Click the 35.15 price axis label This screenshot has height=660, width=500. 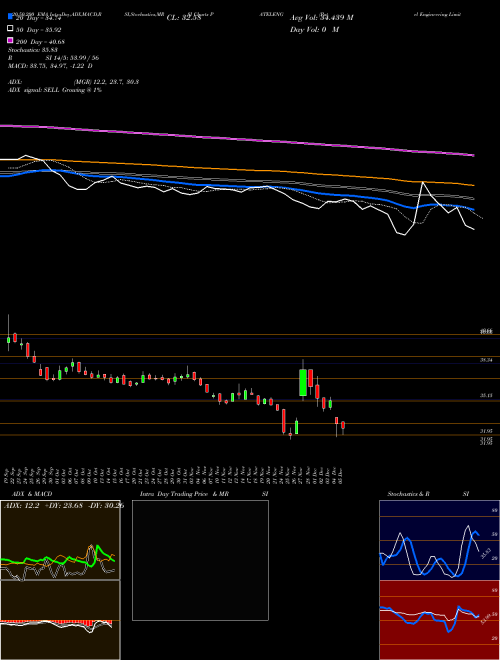click(x=486, y=396)
